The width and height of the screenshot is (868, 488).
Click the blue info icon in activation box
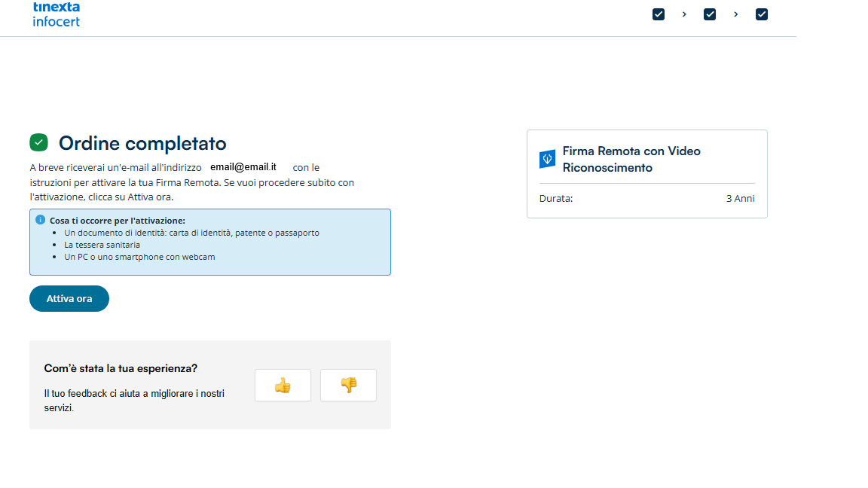click(x=41, y=220)
